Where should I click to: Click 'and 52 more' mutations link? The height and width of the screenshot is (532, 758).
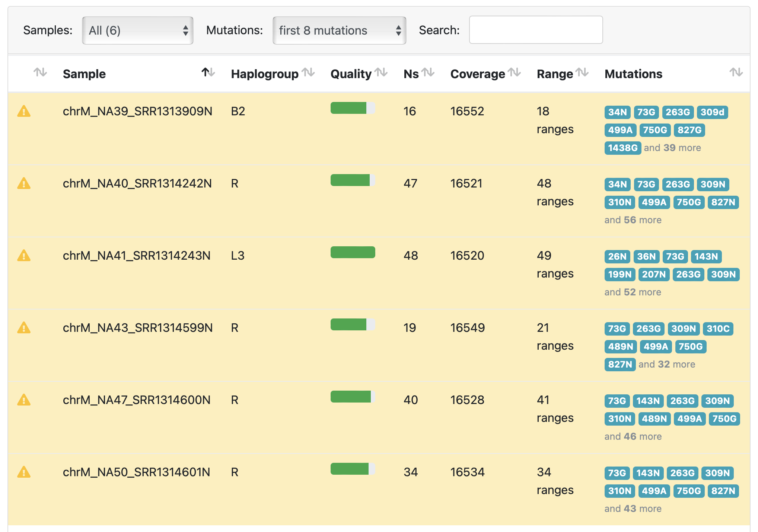tap(633, 292)
